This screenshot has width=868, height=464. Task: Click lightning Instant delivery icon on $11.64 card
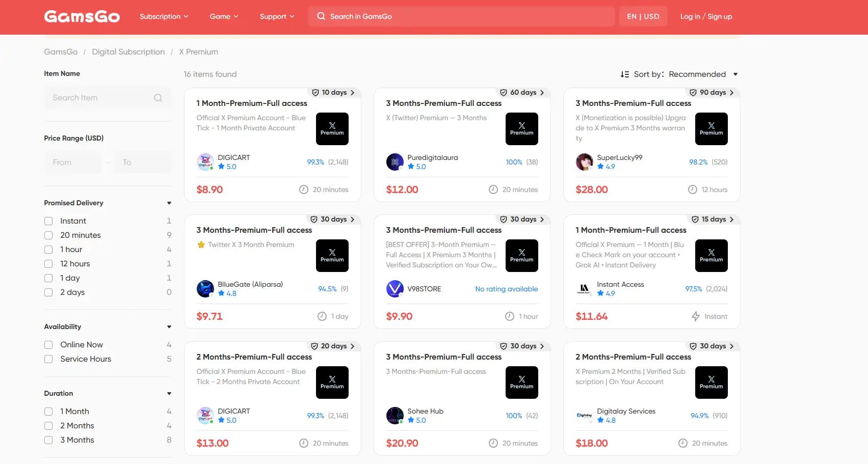pyautogui.click(x=696, y=316)
